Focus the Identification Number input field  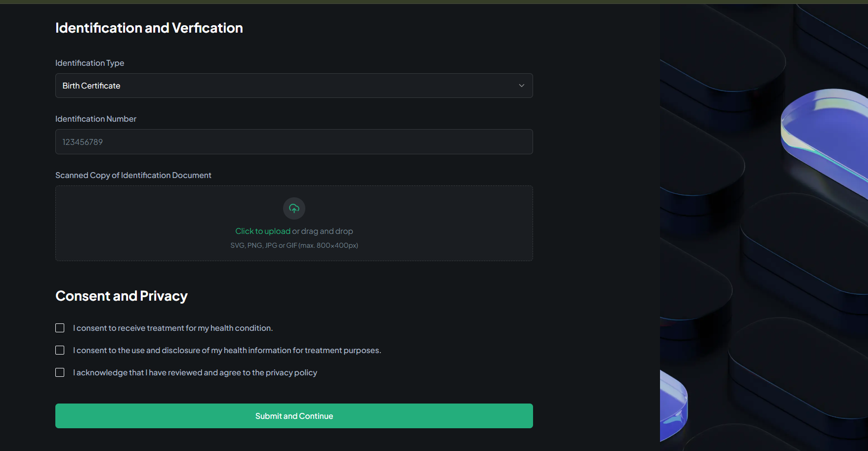pos(294,142)
